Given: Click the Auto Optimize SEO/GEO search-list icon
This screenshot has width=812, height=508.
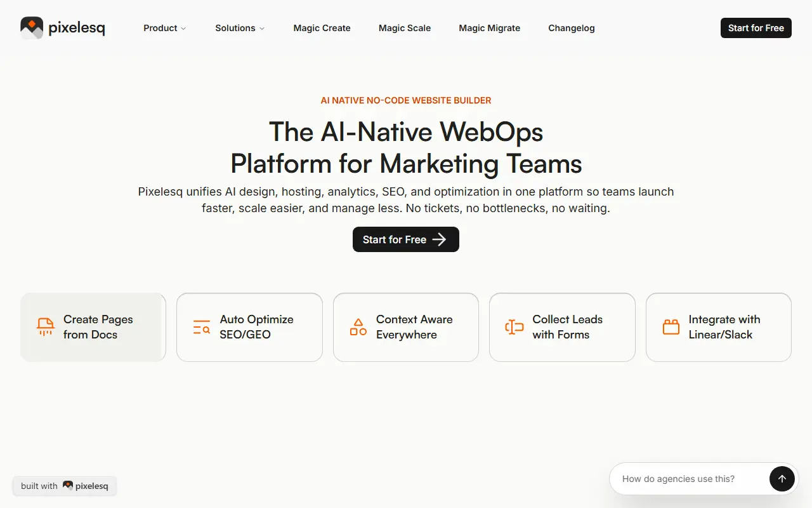Looking at the screenshot, I should tap(202, 327).
